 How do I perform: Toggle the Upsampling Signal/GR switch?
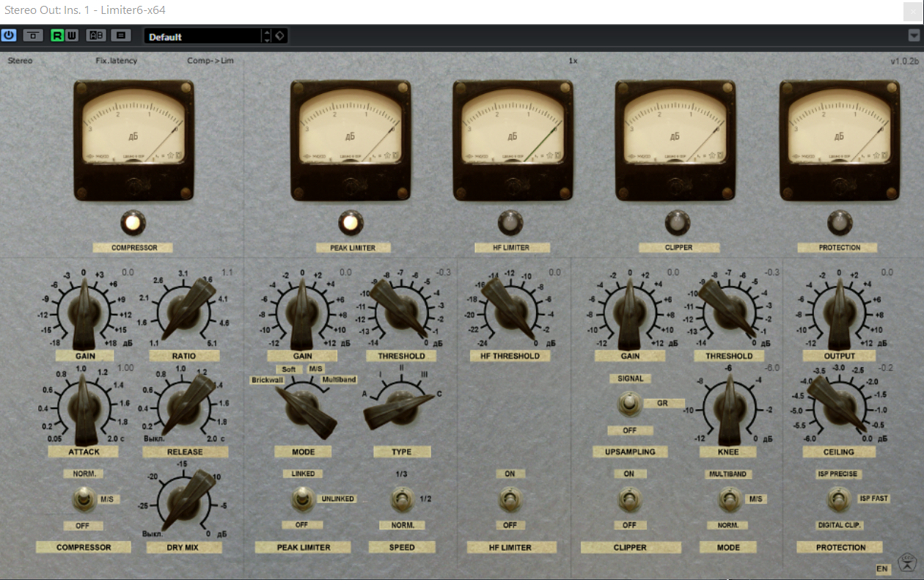(628, 403)
